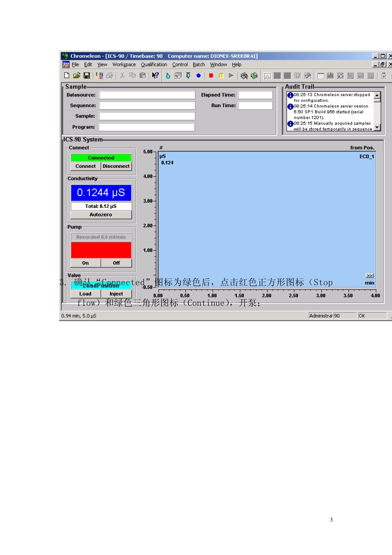Click Audit Trail scrollbar up arrow
The width and height of the screenshot is (392, 555).
pos(377,95)
